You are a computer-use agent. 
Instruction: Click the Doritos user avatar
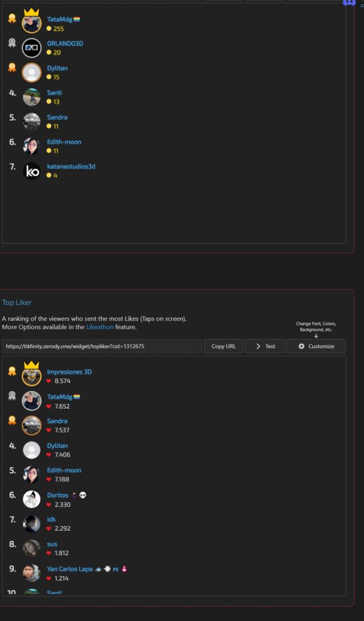point(31,499)
